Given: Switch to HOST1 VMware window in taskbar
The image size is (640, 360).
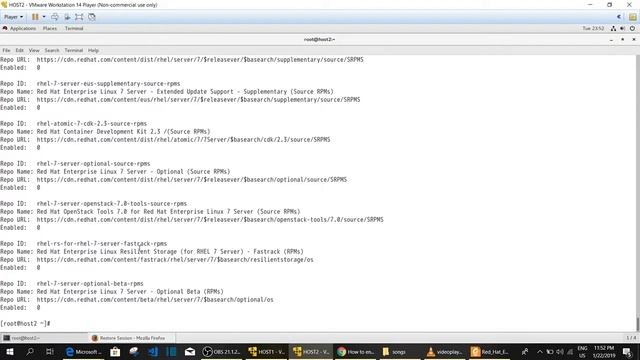Looking at the screenshot, I should (267, 351).
